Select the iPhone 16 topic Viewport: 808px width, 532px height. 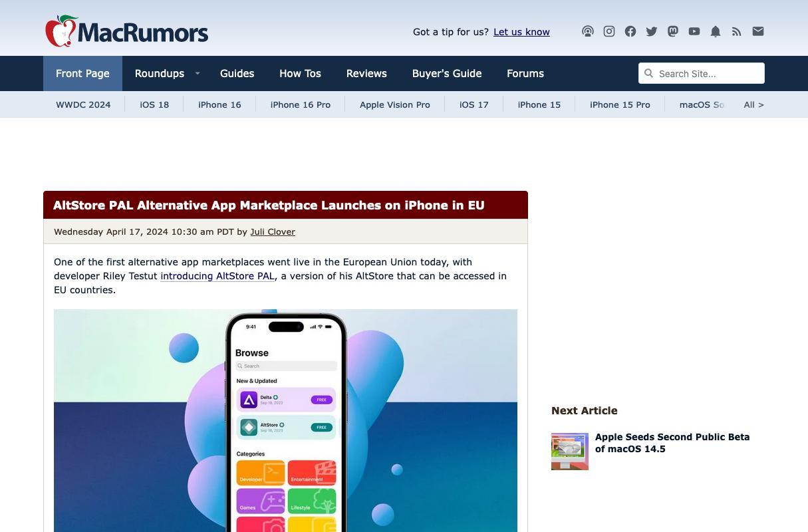[219, 104]
